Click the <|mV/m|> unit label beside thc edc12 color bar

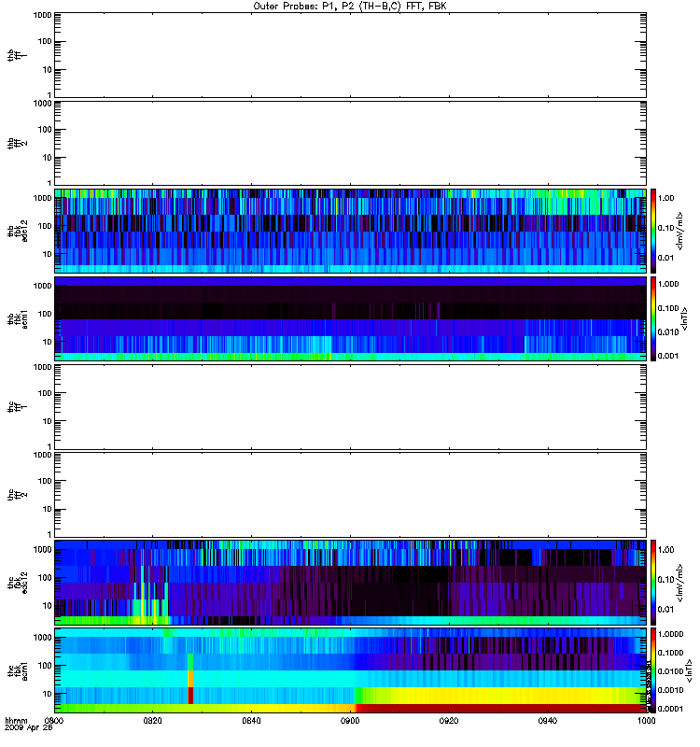[680, 583]
